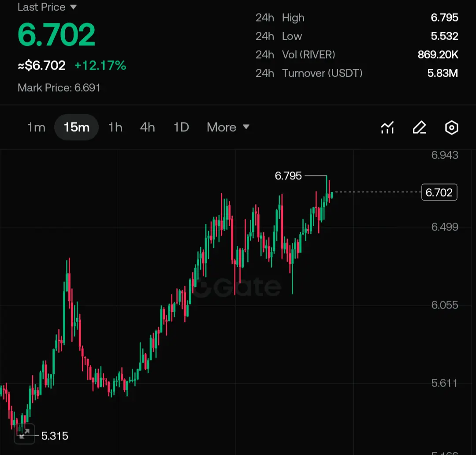This screenshot has width=476, height=455.
Task: Click Mark Price: 6.691 text
Action: pos(59,88)
